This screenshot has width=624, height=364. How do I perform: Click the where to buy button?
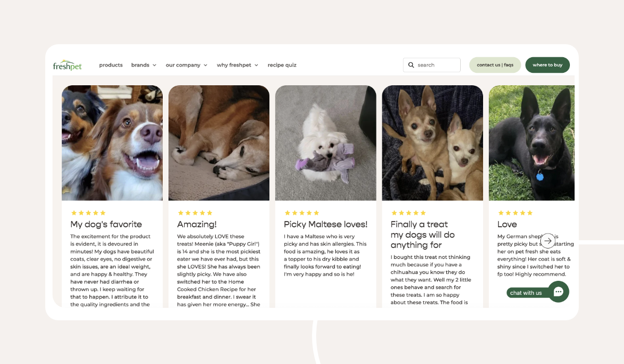pyautogui.click(x=548, y=65)
